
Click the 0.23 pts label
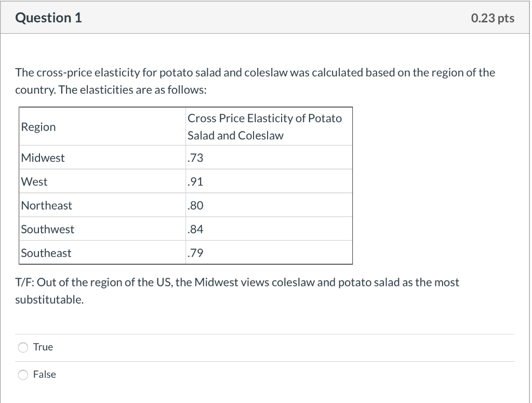[493, 18]
